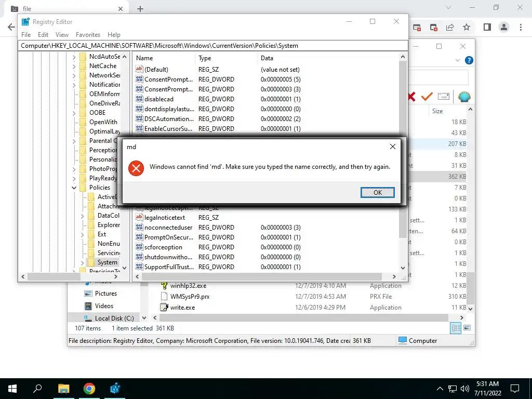Open the taskbar notification center icon
532x399 pixels.
515,389
